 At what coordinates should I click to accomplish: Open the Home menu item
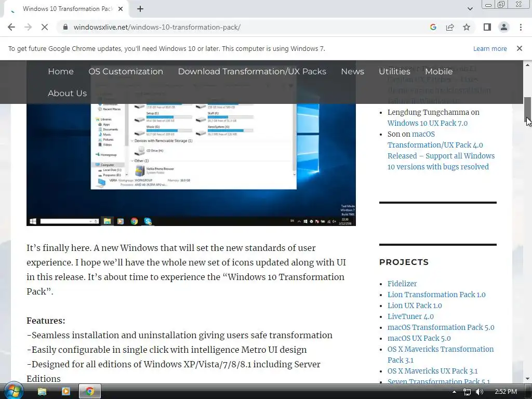point(61,71)
